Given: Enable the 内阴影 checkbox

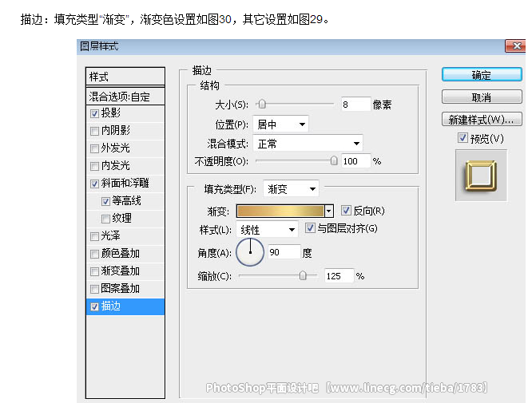Looking at the screenshot, I should tap(95, 131).
